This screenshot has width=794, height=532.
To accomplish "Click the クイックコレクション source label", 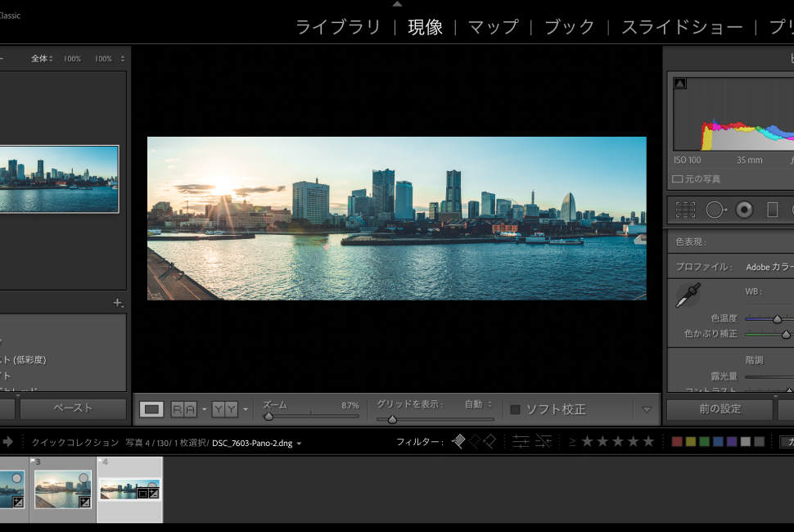I will click(x=75, y=443).
